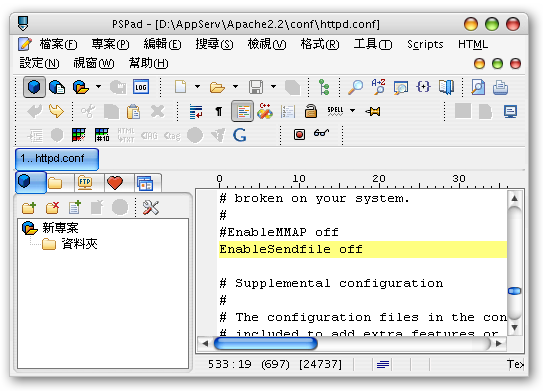Click the padlock read-only icon

click(x=311, y=111)
